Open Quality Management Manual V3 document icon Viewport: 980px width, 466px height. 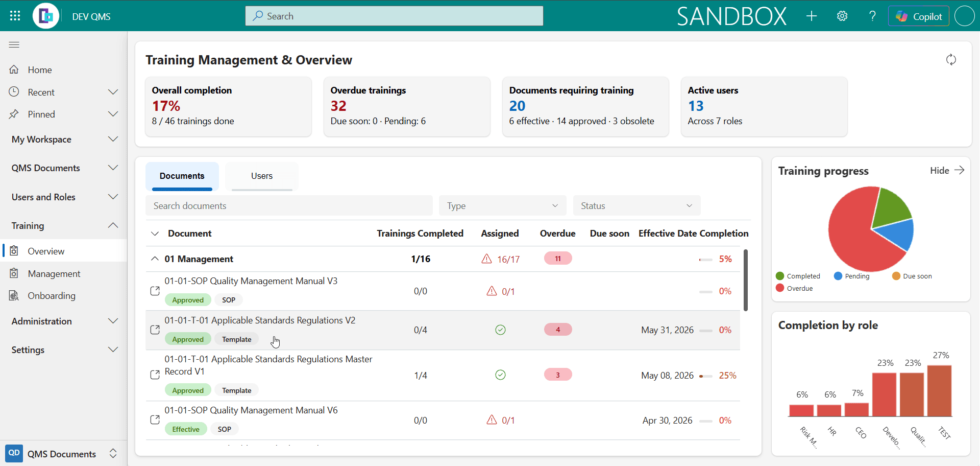(x=155, y=291)
